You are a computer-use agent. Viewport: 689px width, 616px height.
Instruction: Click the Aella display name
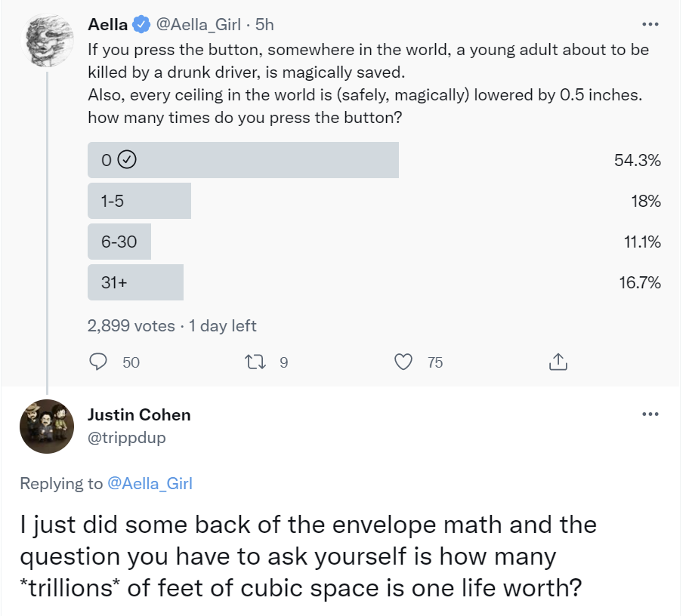(108, 25)
